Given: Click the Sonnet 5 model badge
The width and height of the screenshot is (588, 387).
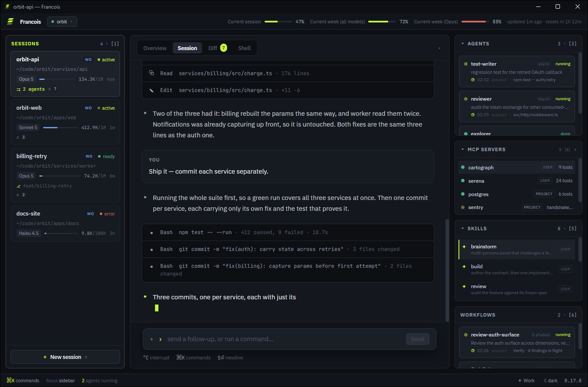Looking at the screenshot, I should pos(28,127).
